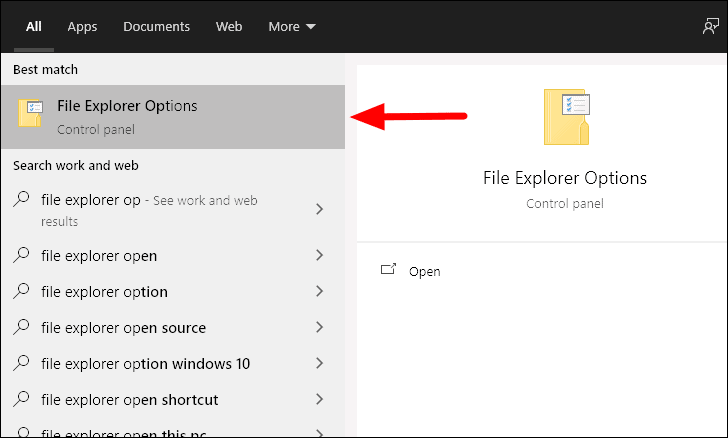Expand chevron for 'file explorer option windows 10'

(319, 363)
